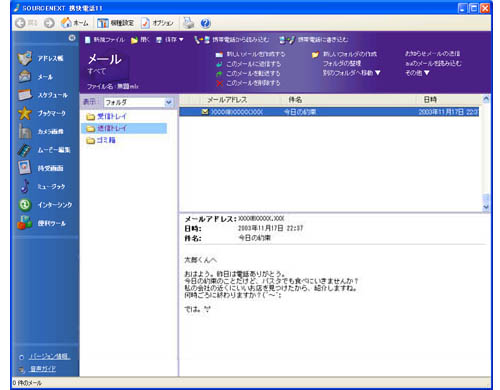
Task: Open ミュージック music note item in sidebar
Action: [x=42, y=187]
